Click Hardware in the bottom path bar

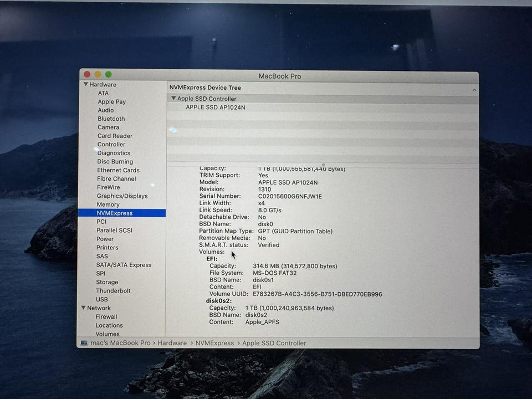click(x=172, y=343)
